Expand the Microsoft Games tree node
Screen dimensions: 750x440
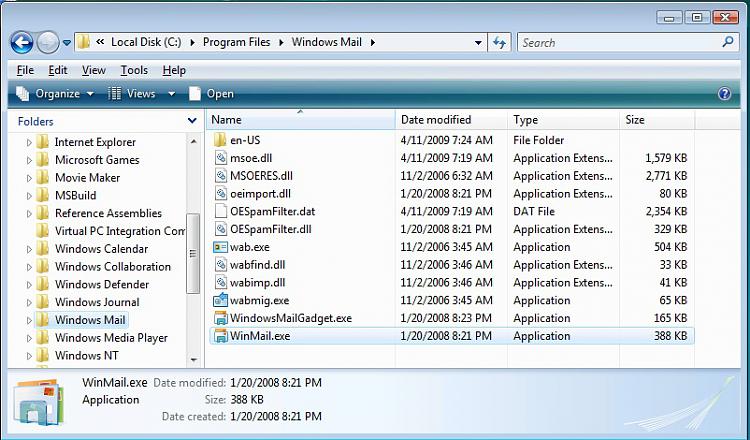tap(29, 160)
